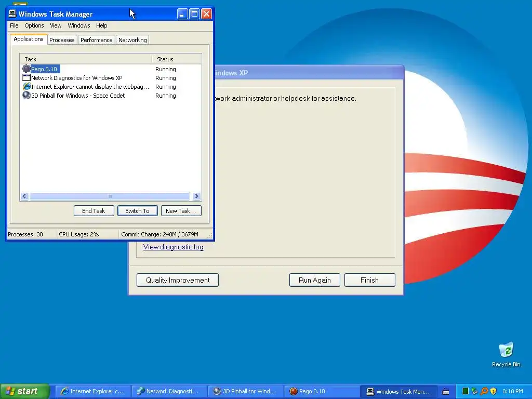Open the View menu in Task Manager
This screenshot has height=399, width=532.
pos(56,25)
